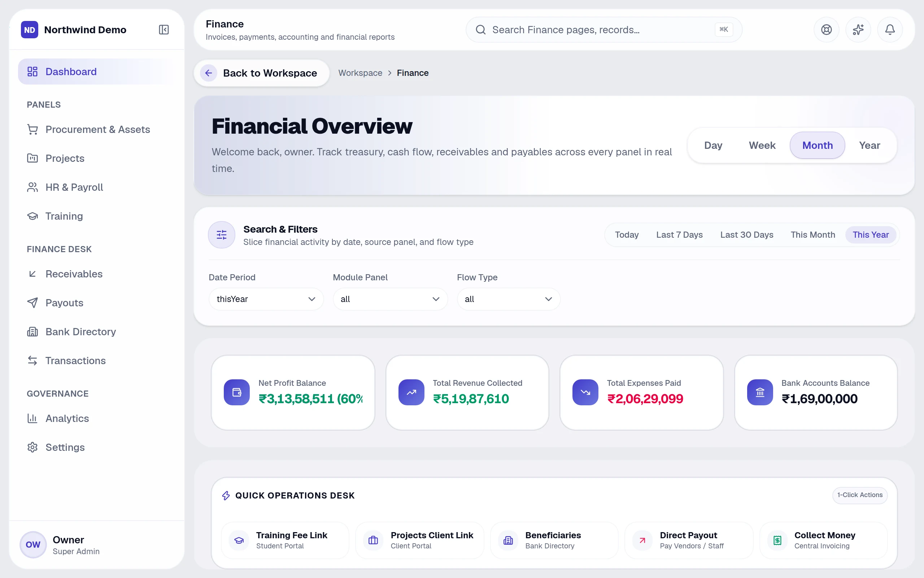
Task: Click Direct Payout arrow icon
Action: click(x=642, y=540)
